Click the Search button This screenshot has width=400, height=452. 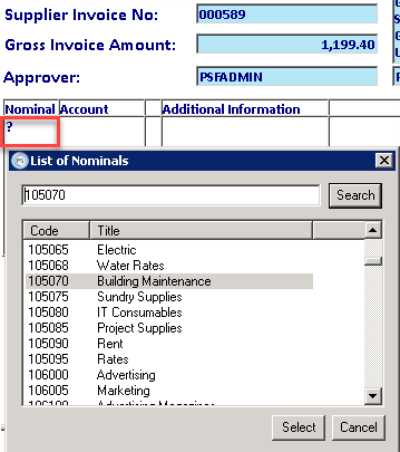[x=355, y=195]
